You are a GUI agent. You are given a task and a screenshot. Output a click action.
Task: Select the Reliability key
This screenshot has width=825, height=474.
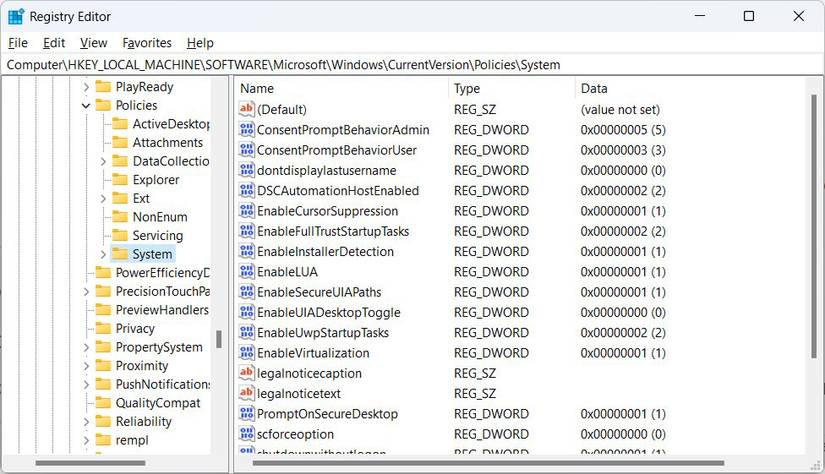click(x=144, y=421)
